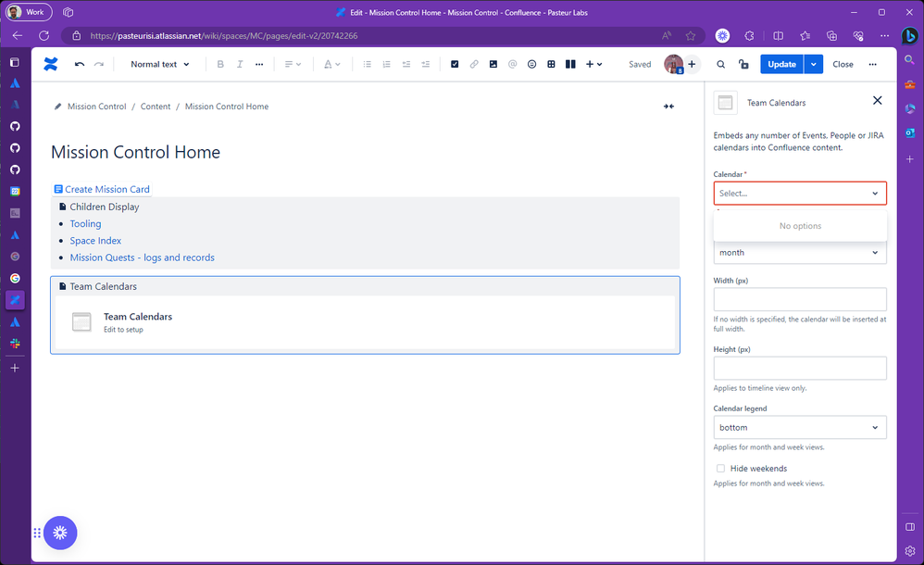Click Mission Control Home breadcrumb
This screenshot has height=565, width=924.
pos(227,107)
